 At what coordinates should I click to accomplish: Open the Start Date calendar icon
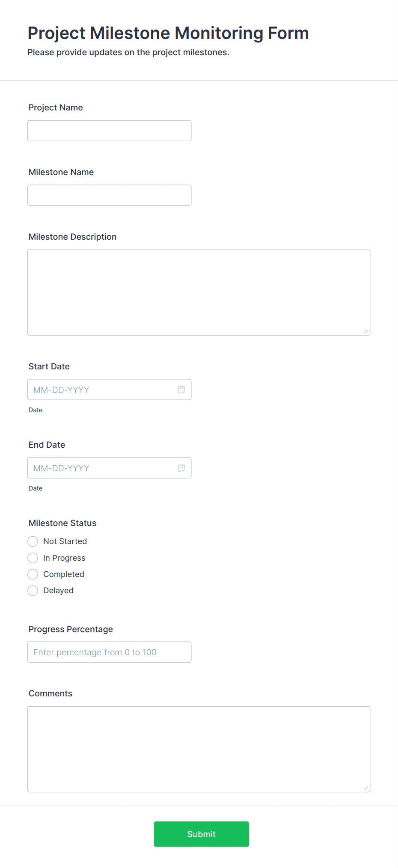tap(181, 389)
